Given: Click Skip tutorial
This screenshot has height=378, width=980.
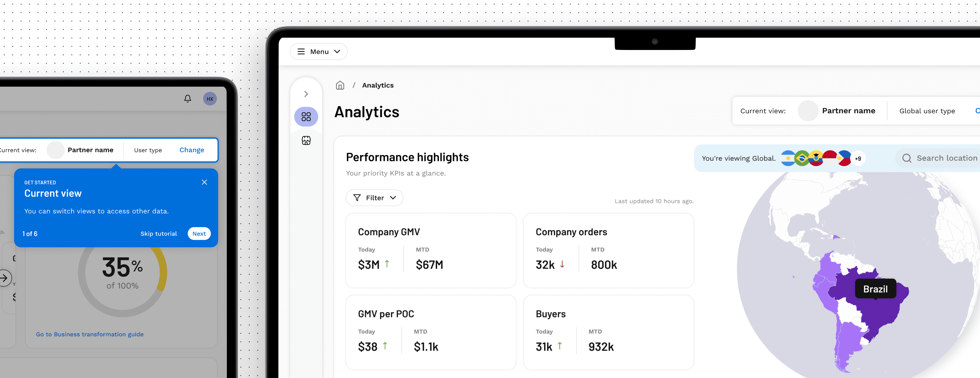Looking at the screenshot, I should (159, 234).
